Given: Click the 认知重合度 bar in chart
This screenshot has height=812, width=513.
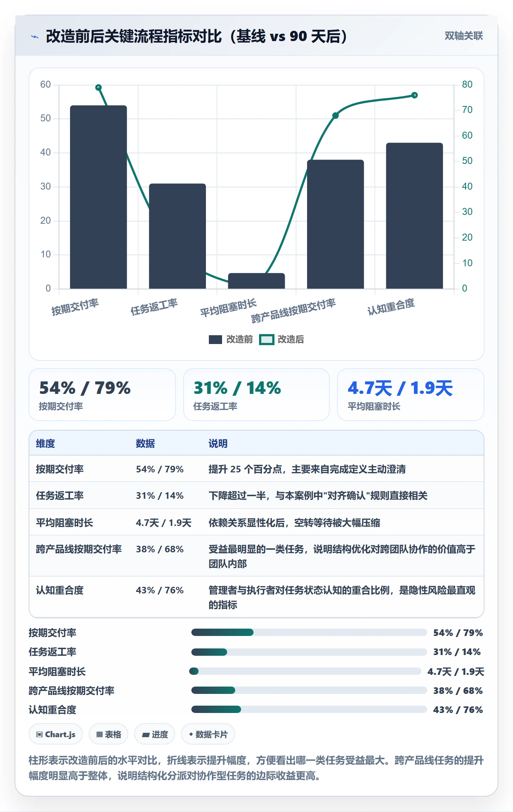Looking at the screenshot, I should 414,216.
